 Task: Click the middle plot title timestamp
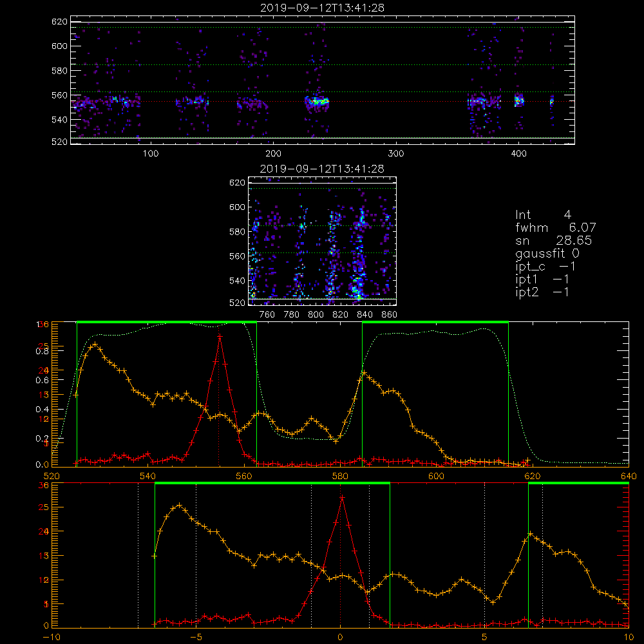(322, 169)
